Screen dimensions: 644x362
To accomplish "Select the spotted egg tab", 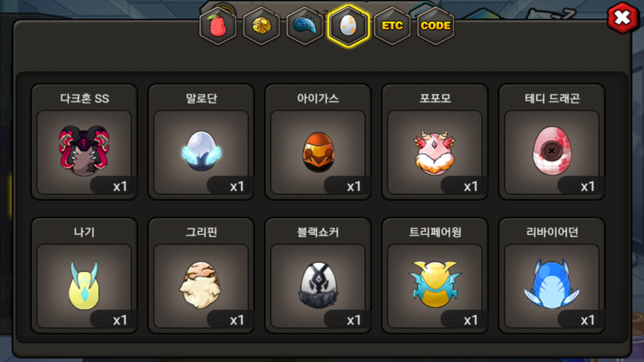I will point(348,26).
